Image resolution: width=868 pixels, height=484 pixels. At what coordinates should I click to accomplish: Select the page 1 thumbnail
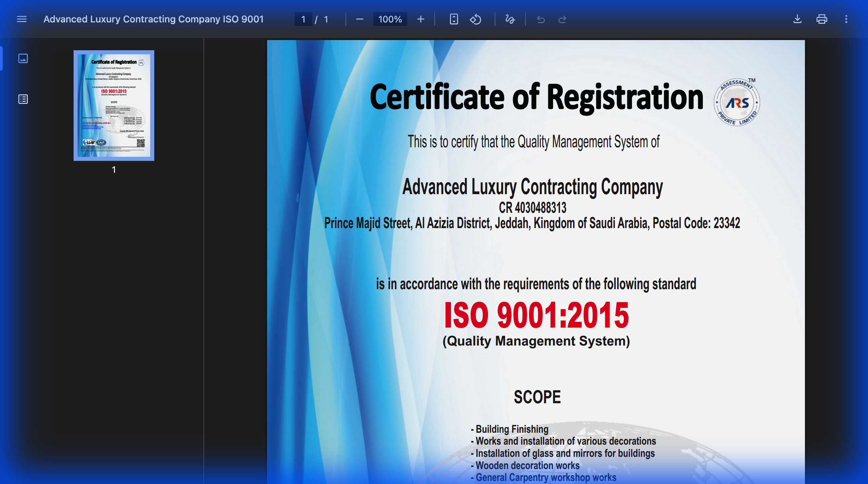[x=114, y=105]
